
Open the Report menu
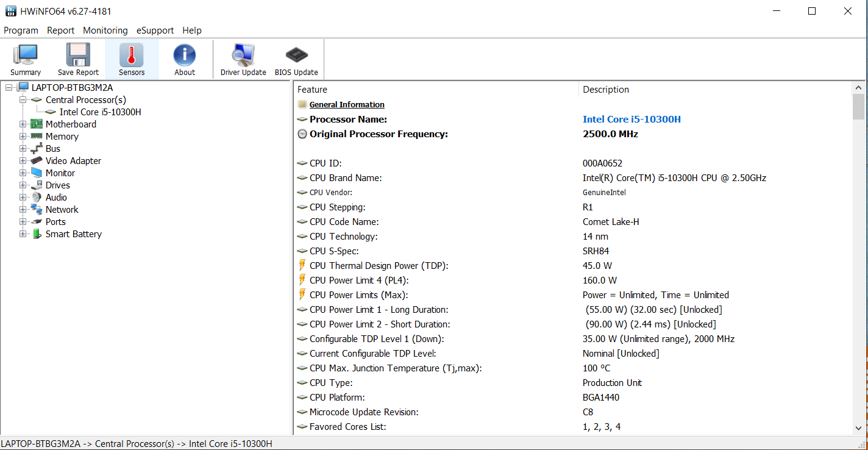click(60, 30)
